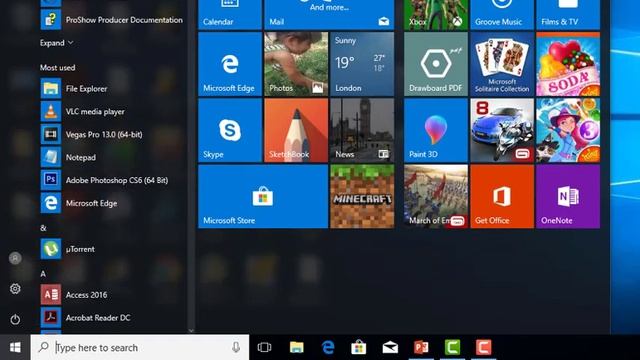Click the 'Type here to search' box
Image resolution: width=640 pixels, height=360 pixels.
(x=140, y=347)
